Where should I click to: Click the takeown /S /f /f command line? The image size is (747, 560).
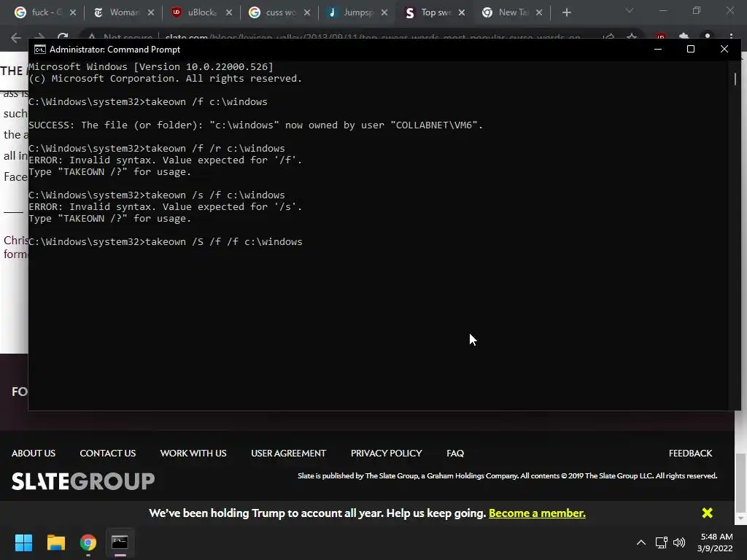166,242
